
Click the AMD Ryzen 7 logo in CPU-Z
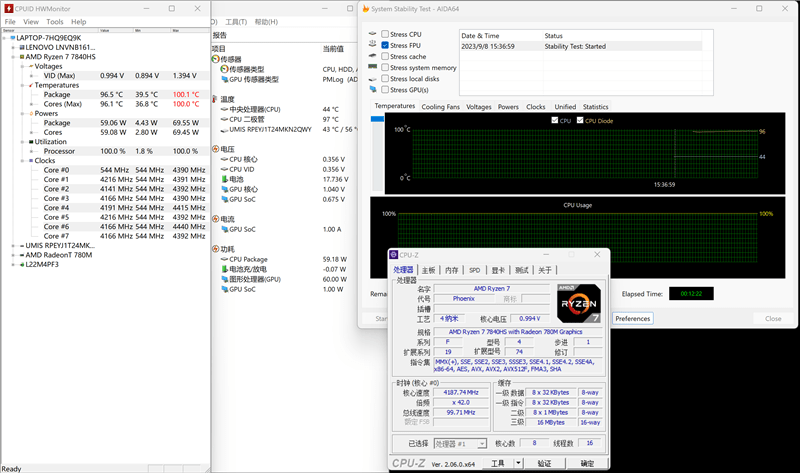coord(579,303)
